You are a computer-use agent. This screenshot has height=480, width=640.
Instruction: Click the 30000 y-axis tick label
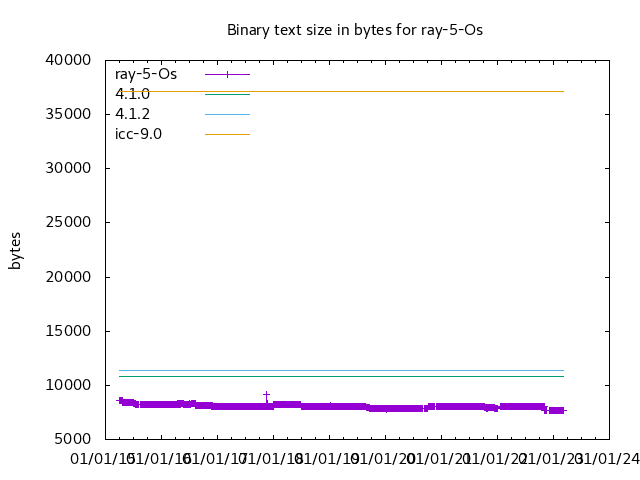(x=71, y=168)
